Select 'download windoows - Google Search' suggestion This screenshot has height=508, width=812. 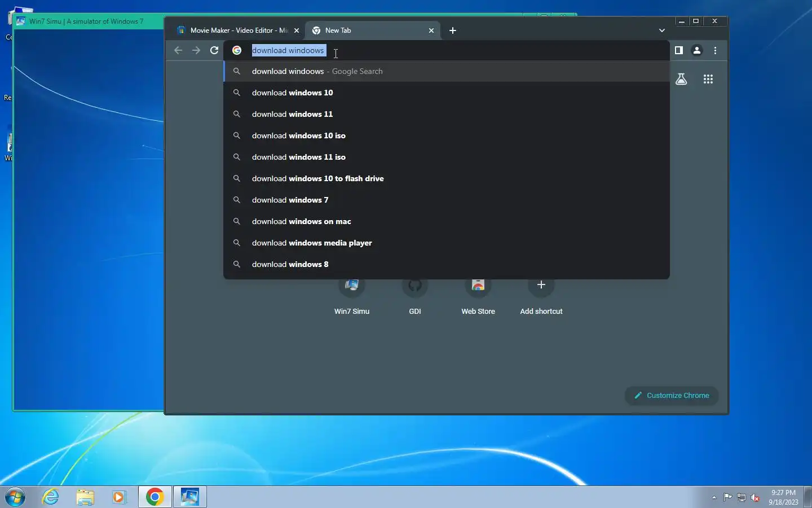coord(447,71)
